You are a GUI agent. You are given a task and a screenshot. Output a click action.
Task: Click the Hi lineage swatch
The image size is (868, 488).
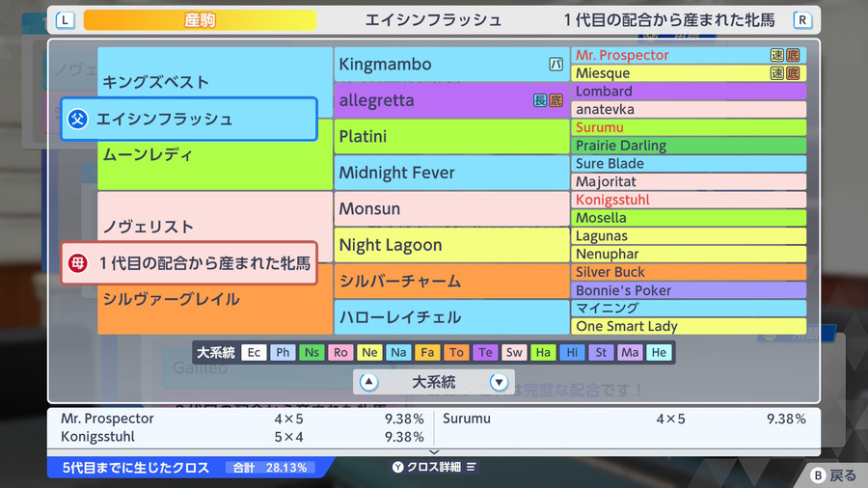(x=572, y=352)
